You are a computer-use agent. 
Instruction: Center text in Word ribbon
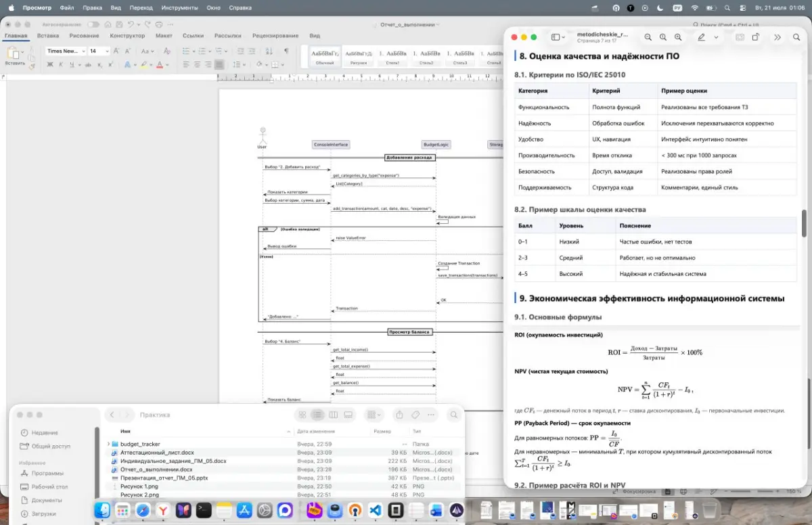click(197, 65)
